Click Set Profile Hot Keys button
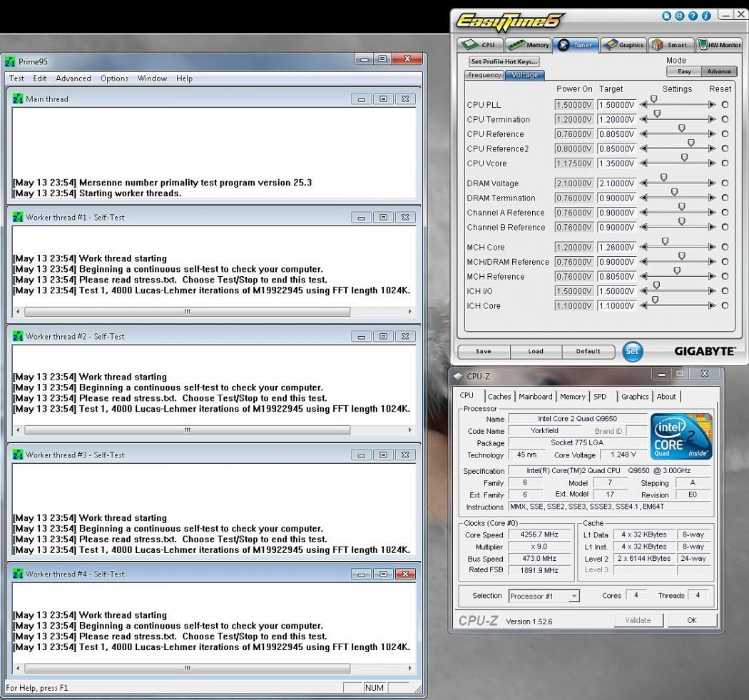Viewport: 749px width, 700px height. click(x=504, y=61)
